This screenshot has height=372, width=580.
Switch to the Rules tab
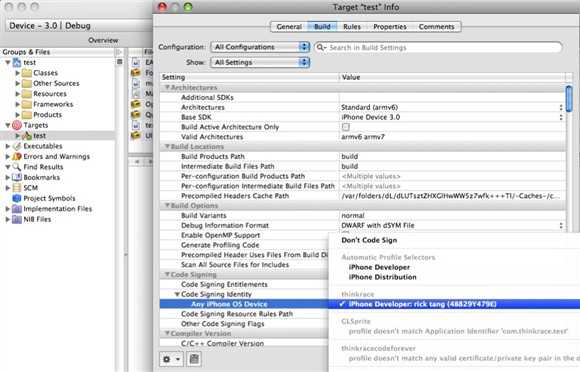352,27
